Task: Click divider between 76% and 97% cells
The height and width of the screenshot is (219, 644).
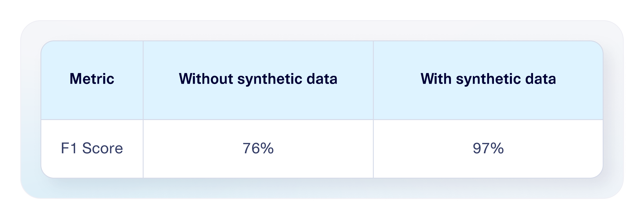Action: 373,148
